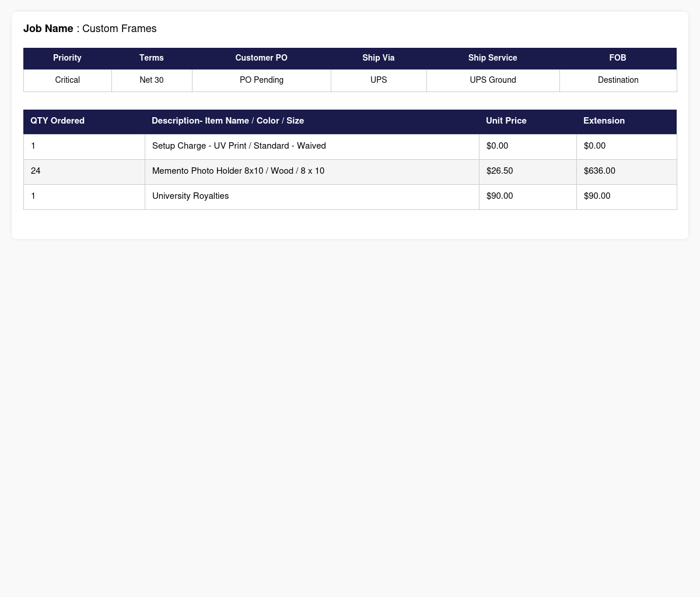Select the UPS Ground cell
The image size is (700, 597).
click(493, 80)
